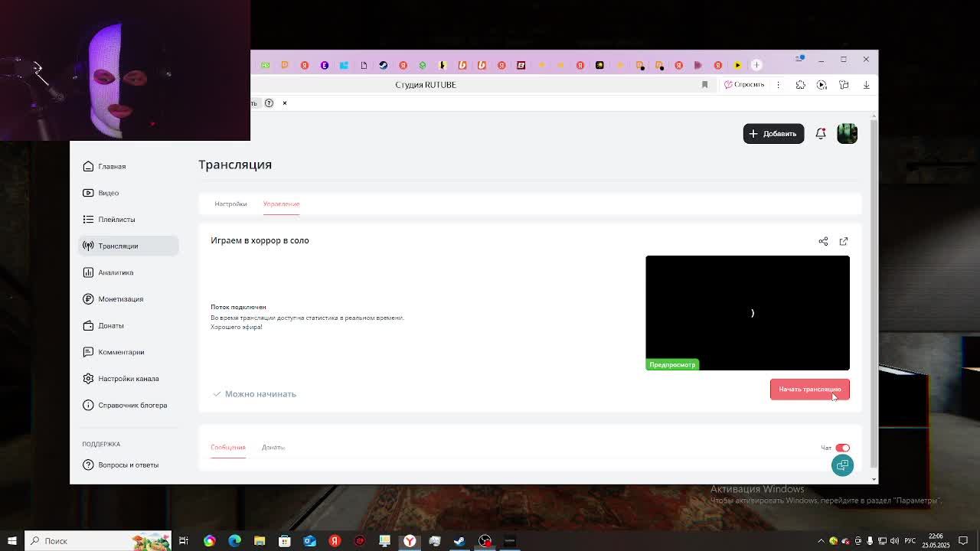Open the volume control in the tray
The width and height of the screenshot is (980, 551).
tap(894, 541)
